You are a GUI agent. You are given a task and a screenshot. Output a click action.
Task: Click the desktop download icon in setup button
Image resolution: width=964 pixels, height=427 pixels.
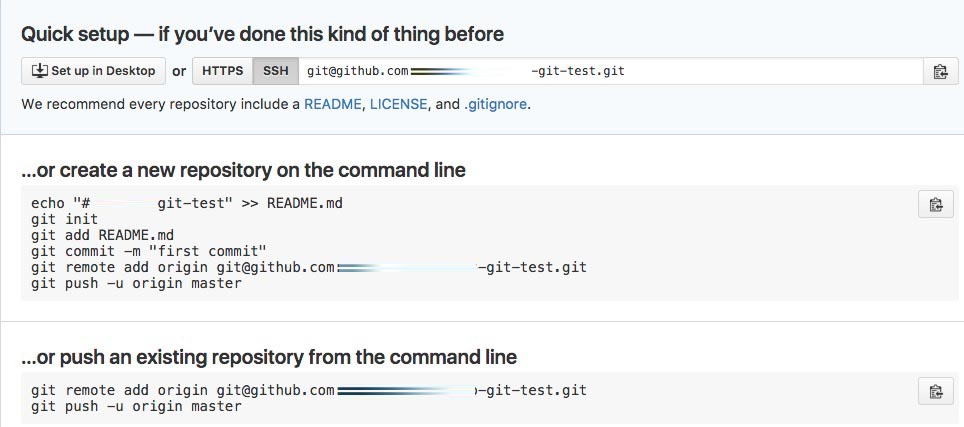39,71
